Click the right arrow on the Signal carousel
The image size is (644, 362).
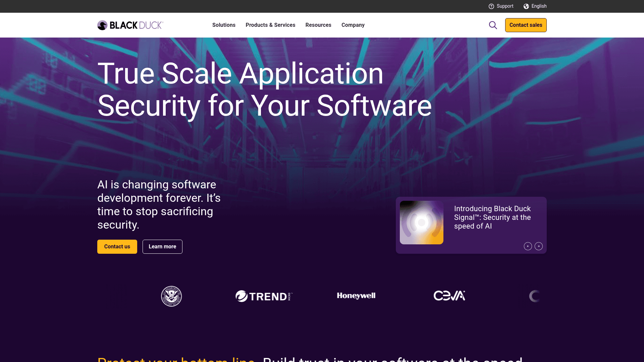539,246
